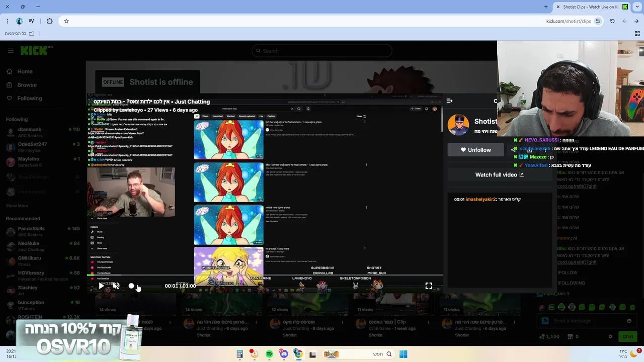Open the bookmarks folder on bookmarks bar
The image size is (644, 362).
coord(20,34)
